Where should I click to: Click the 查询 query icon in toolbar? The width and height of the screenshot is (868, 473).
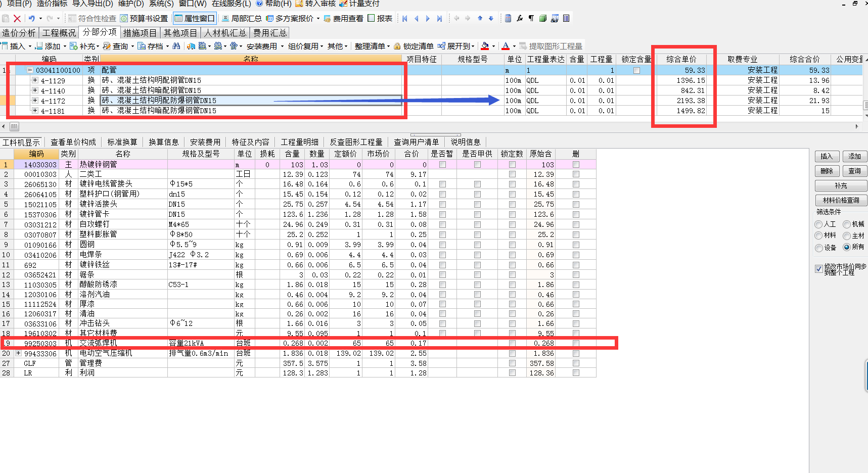click(107, 46)
